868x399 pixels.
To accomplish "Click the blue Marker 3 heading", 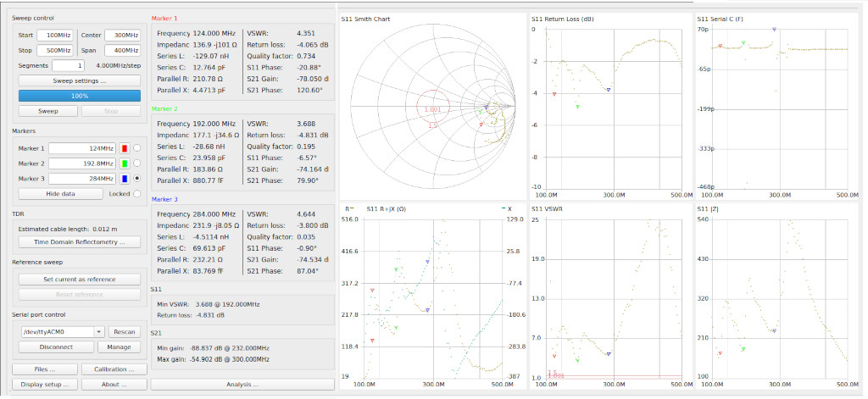I will coord(164,199).
